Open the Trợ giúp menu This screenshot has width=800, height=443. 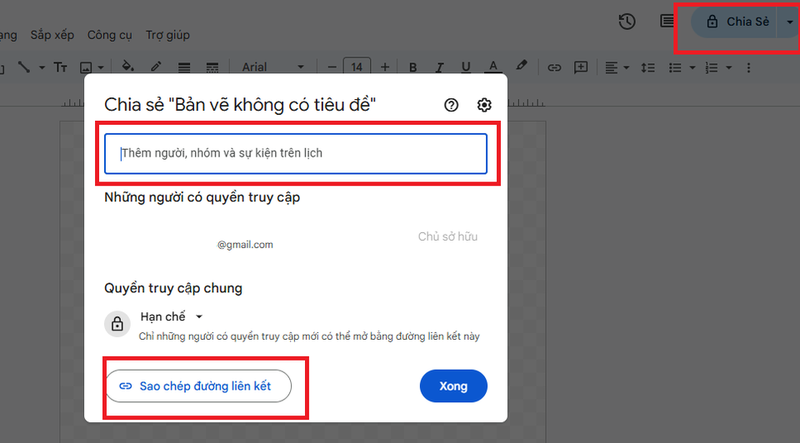point(167,35)
